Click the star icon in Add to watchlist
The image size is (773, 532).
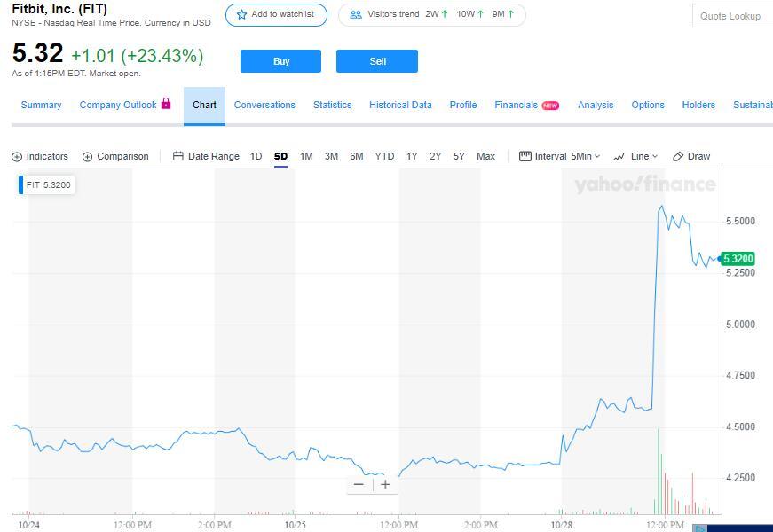coord(241,15)
